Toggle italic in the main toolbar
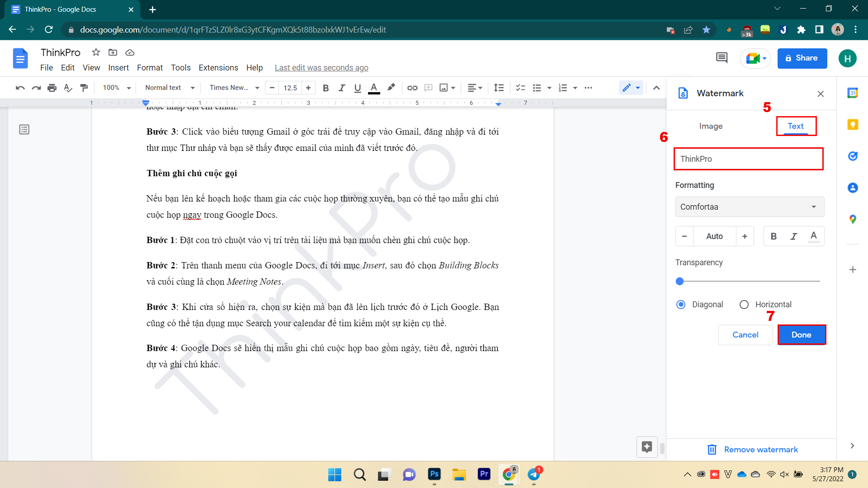Image resolution: width=868 pixels, height=488 pixels. point(342,88)
